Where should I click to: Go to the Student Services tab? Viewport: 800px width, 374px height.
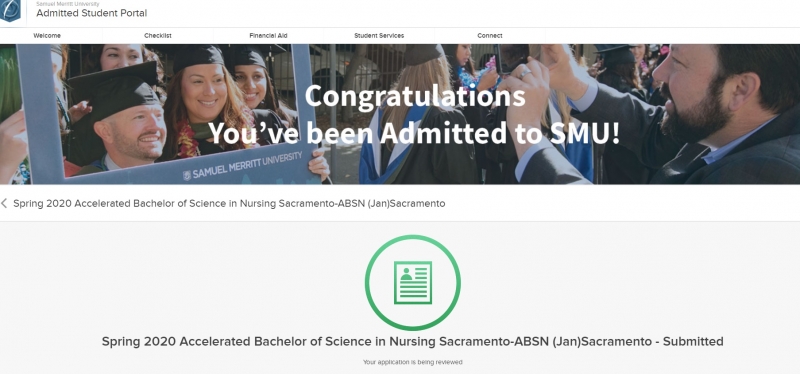click(x=379, y=36)
